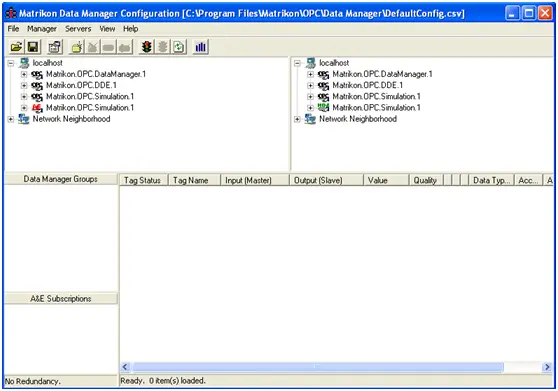Screen dimensions: 558x391
Task: Open the Servers menu
Action: (x=78, y=29)
